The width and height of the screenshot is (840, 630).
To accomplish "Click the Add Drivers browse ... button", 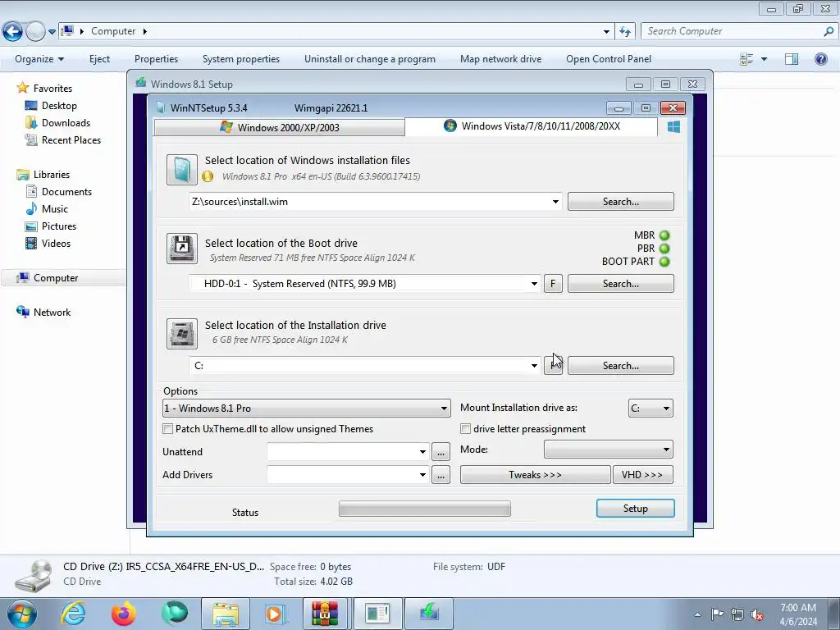I will [x=441, y=475].
